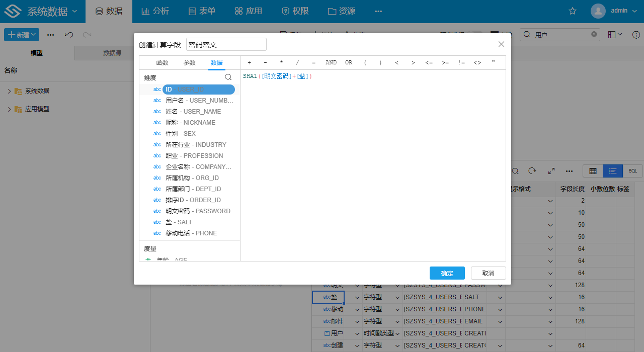Open the 新建 dropdown button
Viewport: 644px width, 352px height.
coord(22,35)
